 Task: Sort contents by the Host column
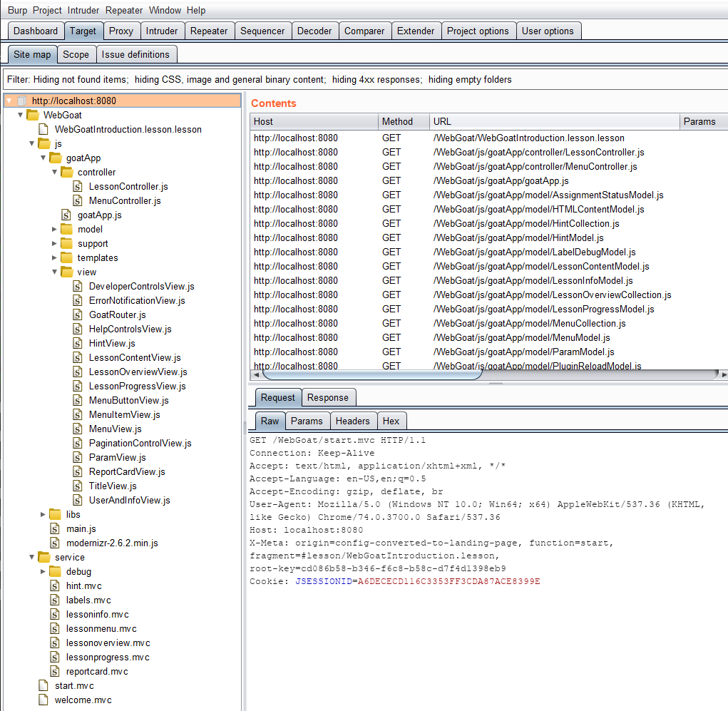[x=314, y=122]
